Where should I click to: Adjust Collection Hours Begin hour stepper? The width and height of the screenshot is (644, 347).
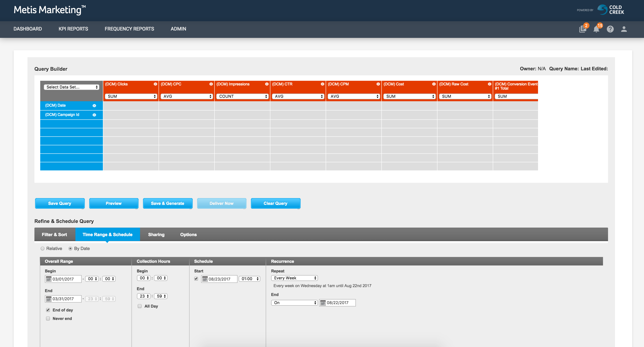[143, 278]
